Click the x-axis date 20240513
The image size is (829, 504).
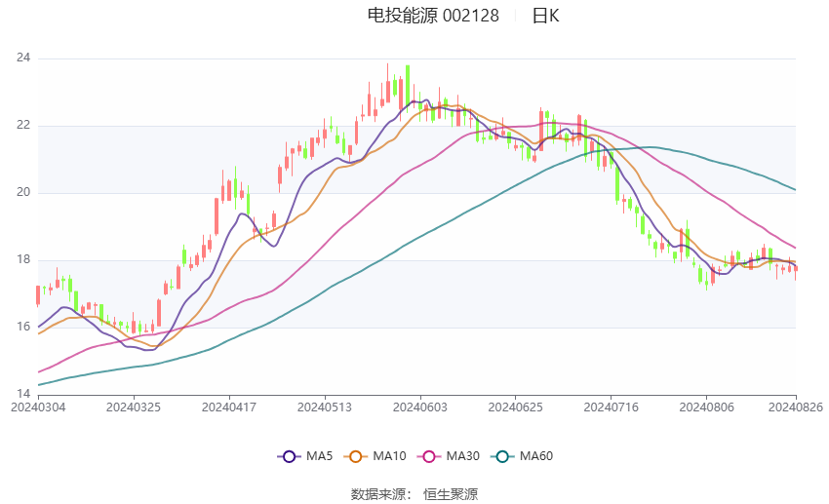pos(325,407)
